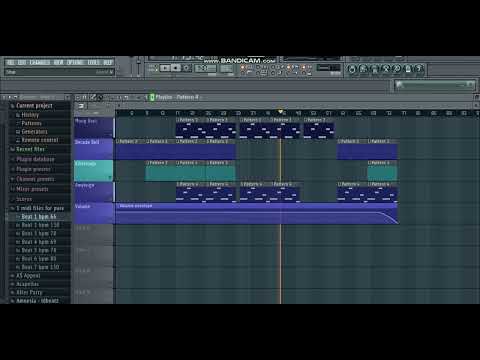Viewport: 480px width, 360px height.
Task: Open the TOOLS menu
Action: click(93, 63)
